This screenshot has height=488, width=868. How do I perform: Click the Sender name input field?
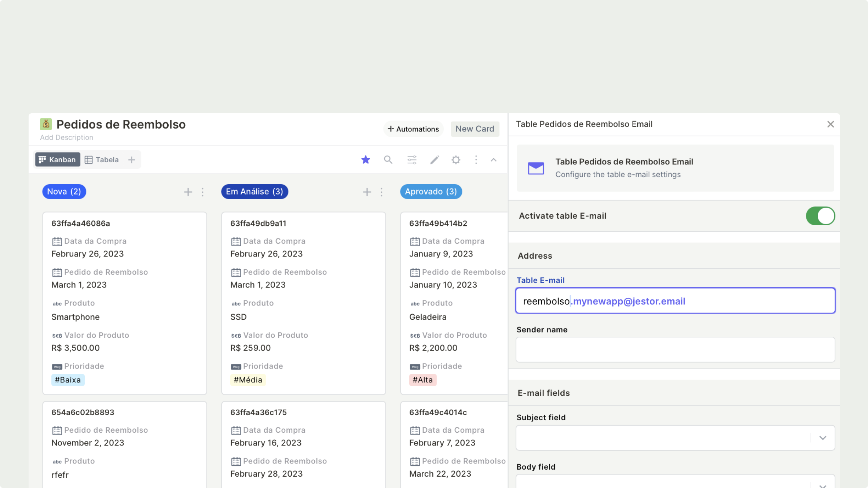(675, 350)
